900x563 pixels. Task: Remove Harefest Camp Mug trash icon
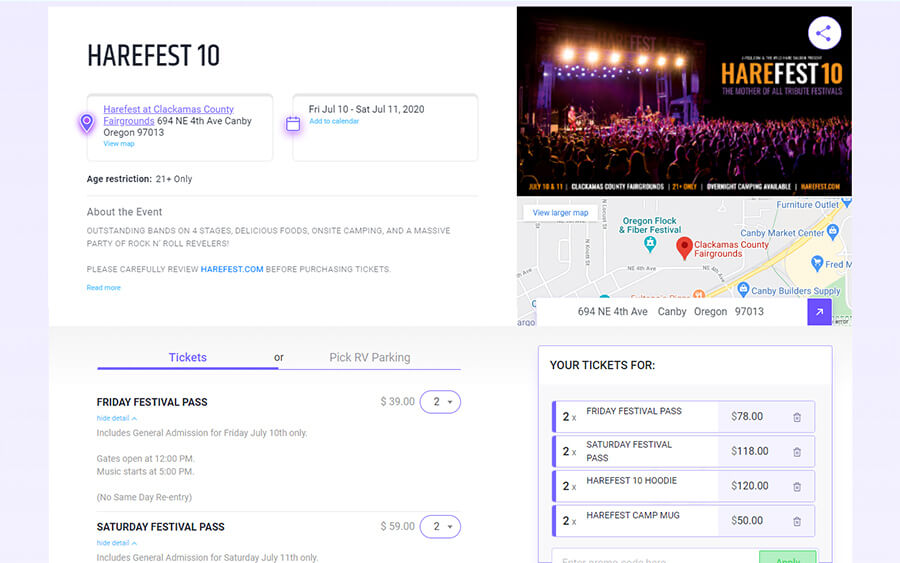(x=797, y=522)
